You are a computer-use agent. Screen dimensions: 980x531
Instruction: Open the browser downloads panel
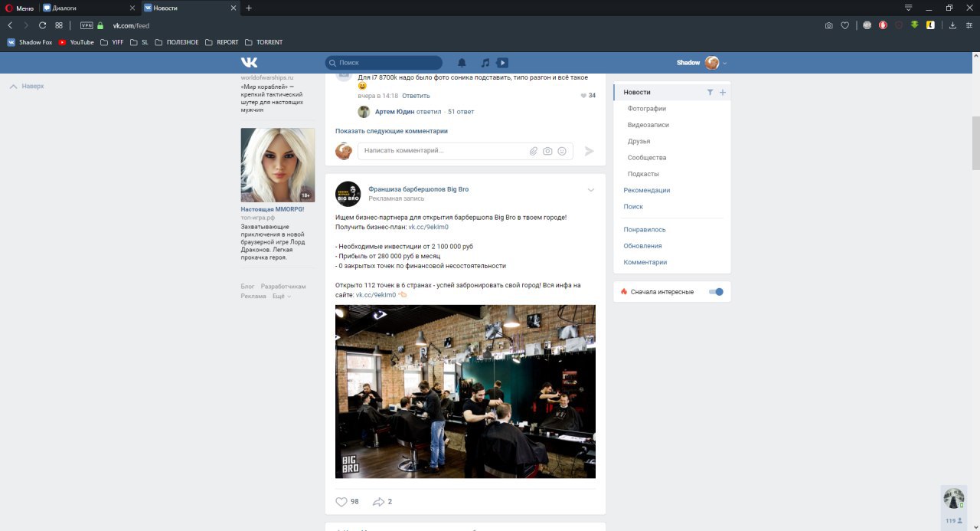952,25
